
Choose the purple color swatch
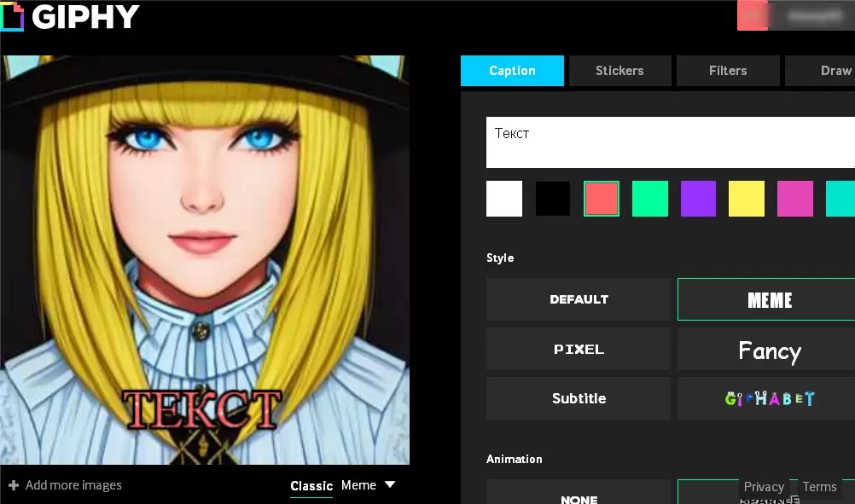(x=698, y=199)
